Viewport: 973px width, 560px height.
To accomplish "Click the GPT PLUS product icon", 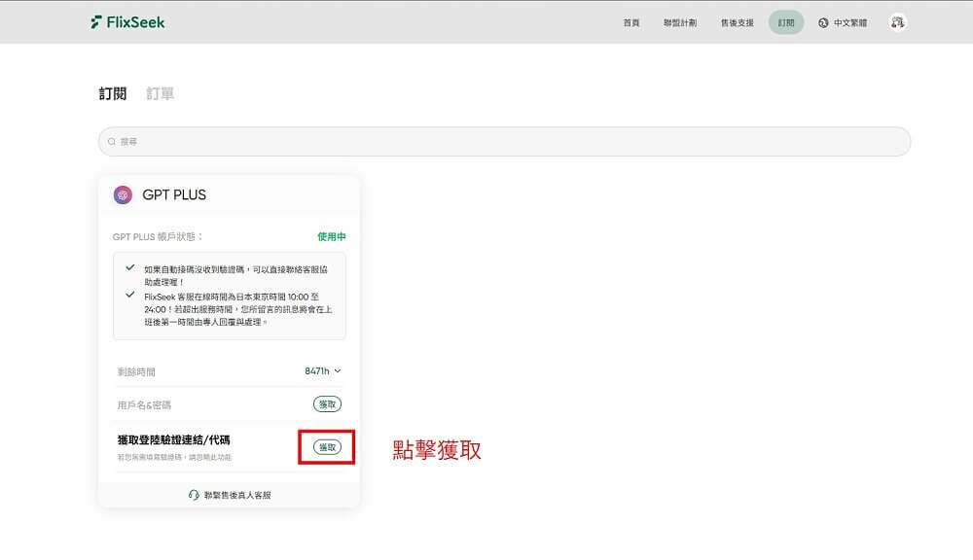I will coord(123,194).
